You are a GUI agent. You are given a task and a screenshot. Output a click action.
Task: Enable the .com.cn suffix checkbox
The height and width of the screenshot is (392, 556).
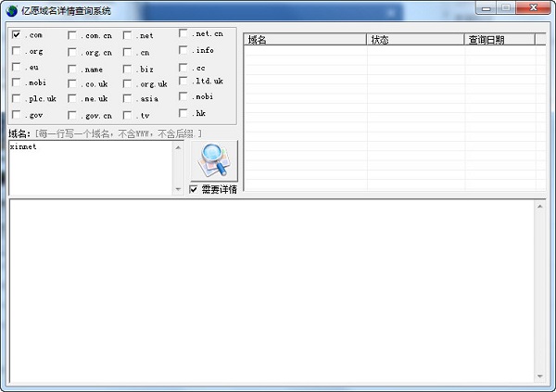pyautogui.click(x=72, y=35)
